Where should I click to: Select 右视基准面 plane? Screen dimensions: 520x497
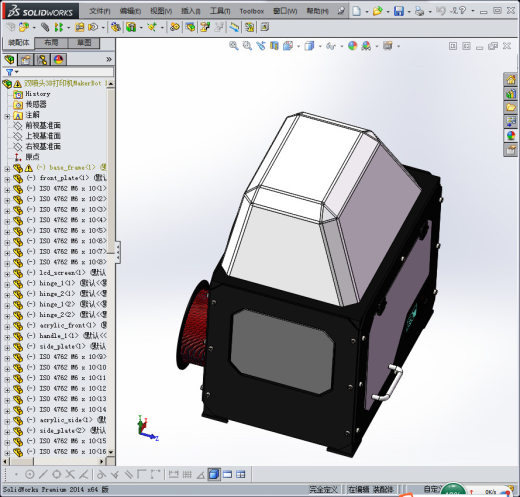coord(43,147)
